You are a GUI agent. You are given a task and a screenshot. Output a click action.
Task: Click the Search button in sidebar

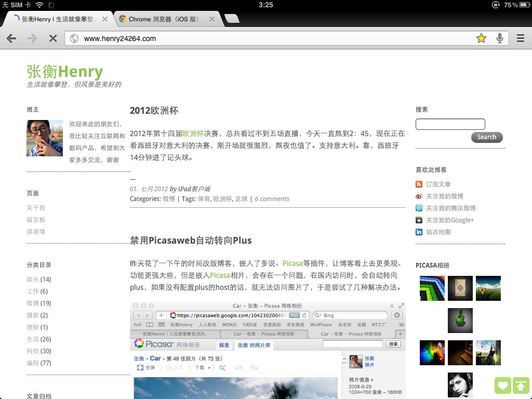click(x=486, y=137)
